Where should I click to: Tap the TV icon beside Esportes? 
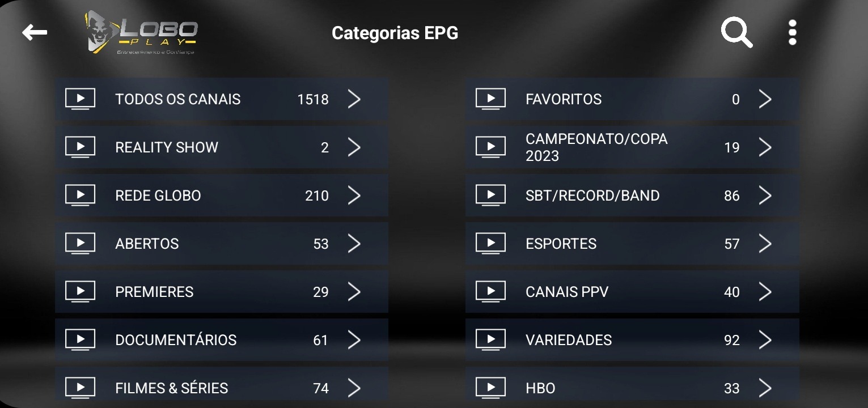point(490,244)
